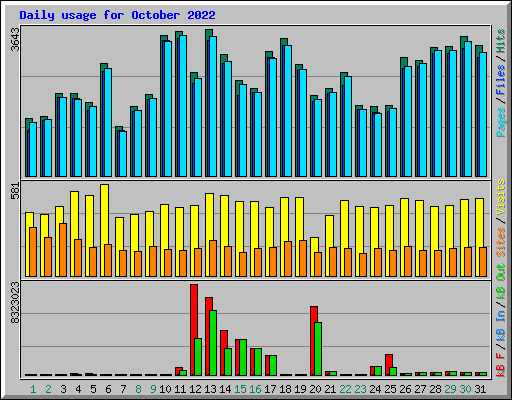Click day 13 on the x-axis
This screenshot has width=512, height=400.
[210, 389]
